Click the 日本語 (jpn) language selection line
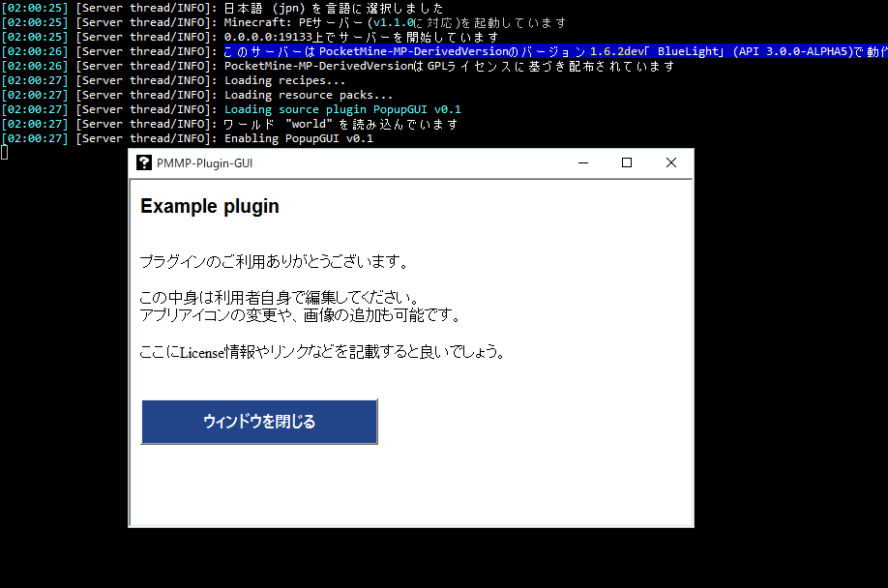 click(222, 8)
